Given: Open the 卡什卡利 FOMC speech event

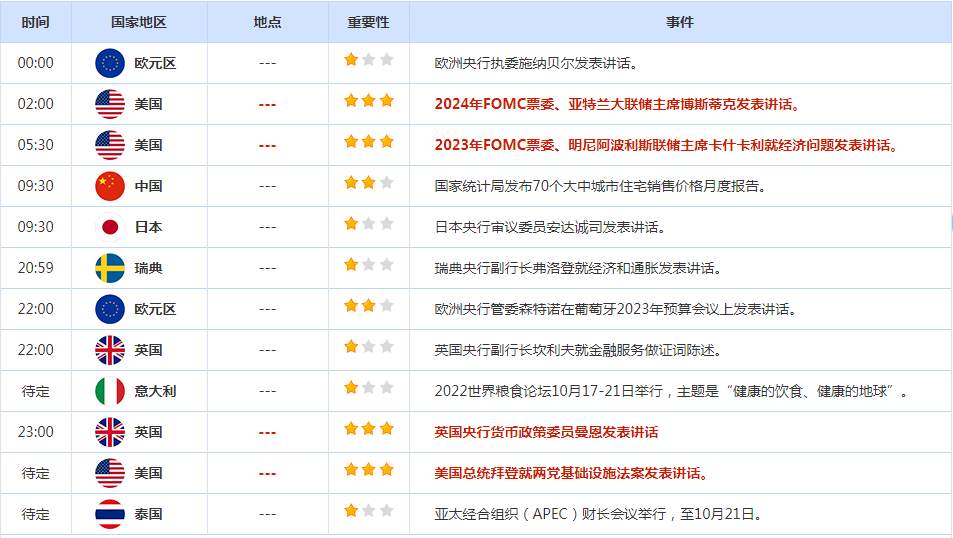Looking at the screenshot, I should click(x=666, y=145).
